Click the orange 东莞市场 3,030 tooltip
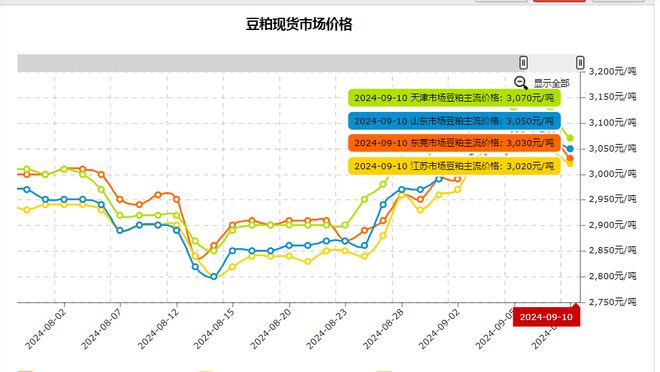This screenshot has height=372, width=660. click(x=454, y=143)
